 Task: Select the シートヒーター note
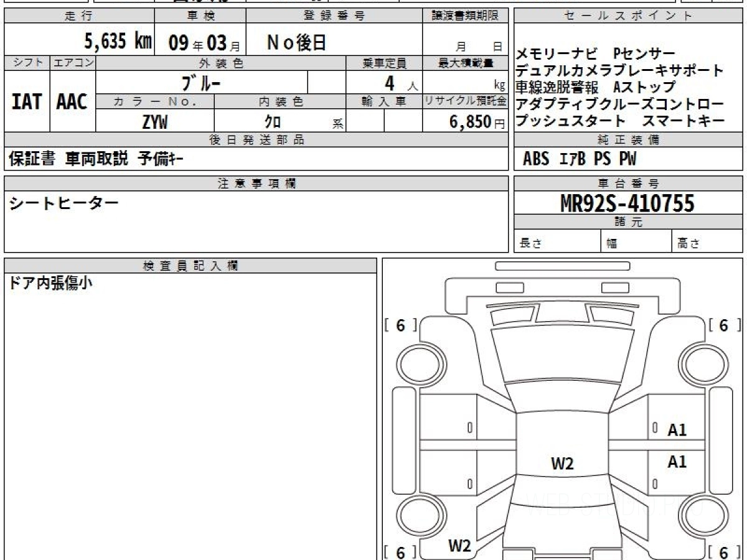point(64,203)
